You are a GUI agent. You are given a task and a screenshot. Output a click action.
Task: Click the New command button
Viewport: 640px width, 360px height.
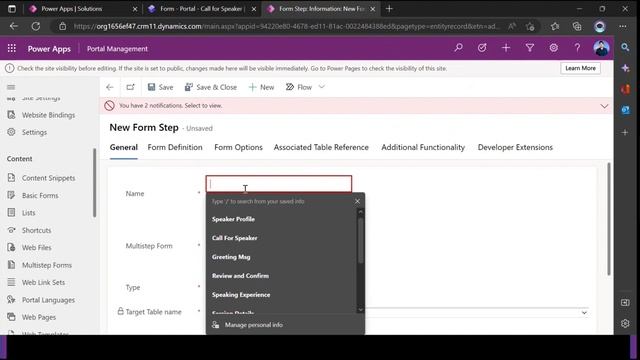pyautogui.click(x=261, y=87)
